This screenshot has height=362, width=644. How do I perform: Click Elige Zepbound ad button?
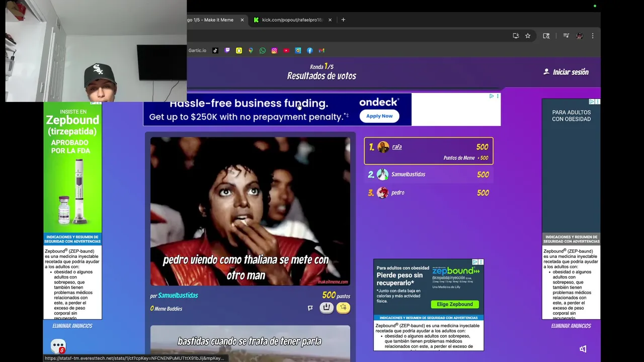(455, 304)
